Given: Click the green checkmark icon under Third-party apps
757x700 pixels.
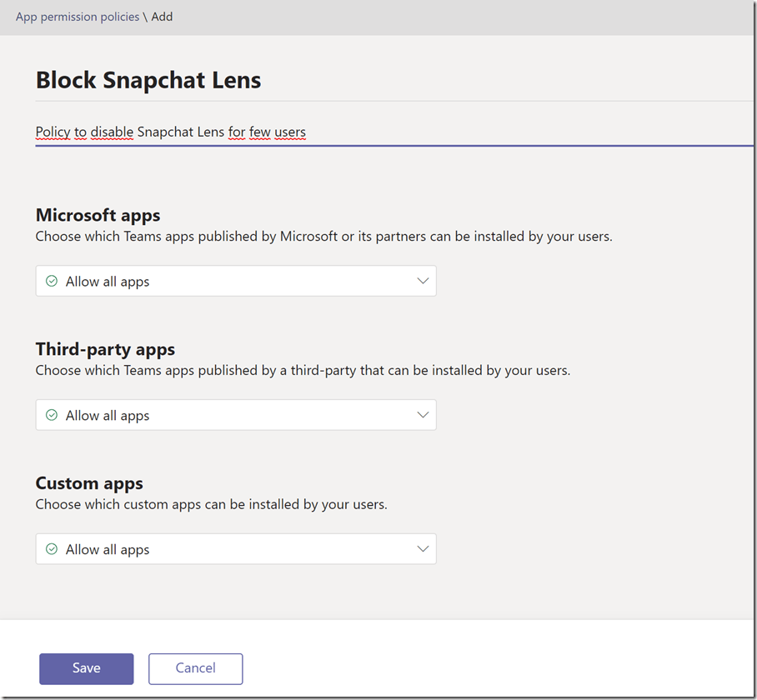Looking at the screenshot, I should [52, 415].
